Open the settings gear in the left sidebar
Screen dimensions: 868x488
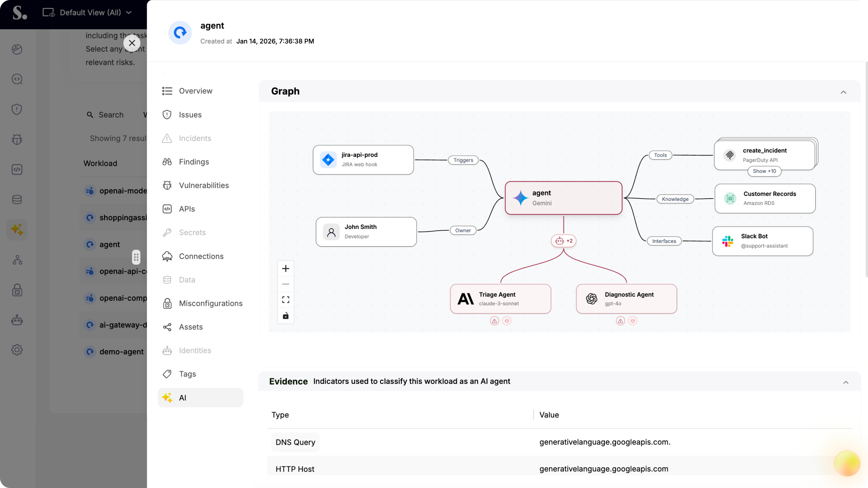[17, 350]
